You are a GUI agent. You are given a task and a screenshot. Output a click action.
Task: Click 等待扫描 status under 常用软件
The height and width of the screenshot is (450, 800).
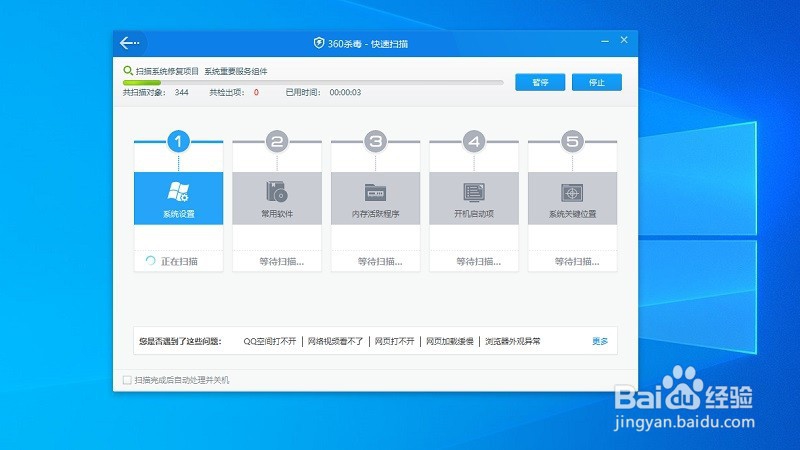(x=282, y=262)
